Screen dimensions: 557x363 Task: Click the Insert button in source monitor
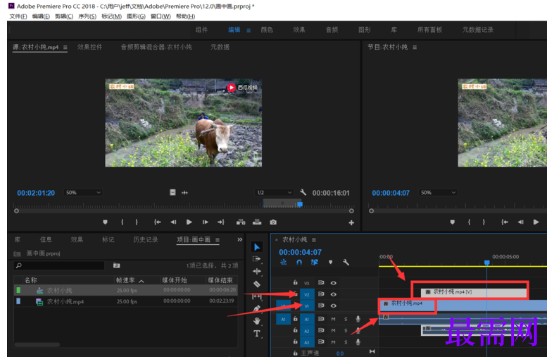tap(241, 222)
